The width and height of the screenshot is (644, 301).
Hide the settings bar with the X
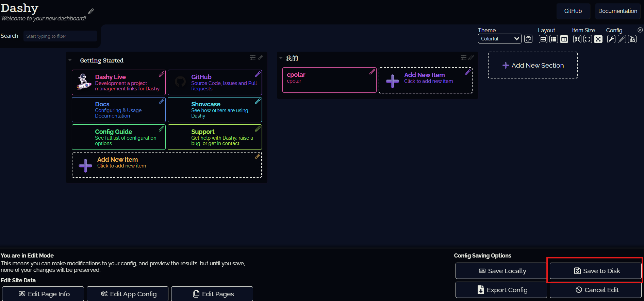pyautogui.click(x=640, y=30)
